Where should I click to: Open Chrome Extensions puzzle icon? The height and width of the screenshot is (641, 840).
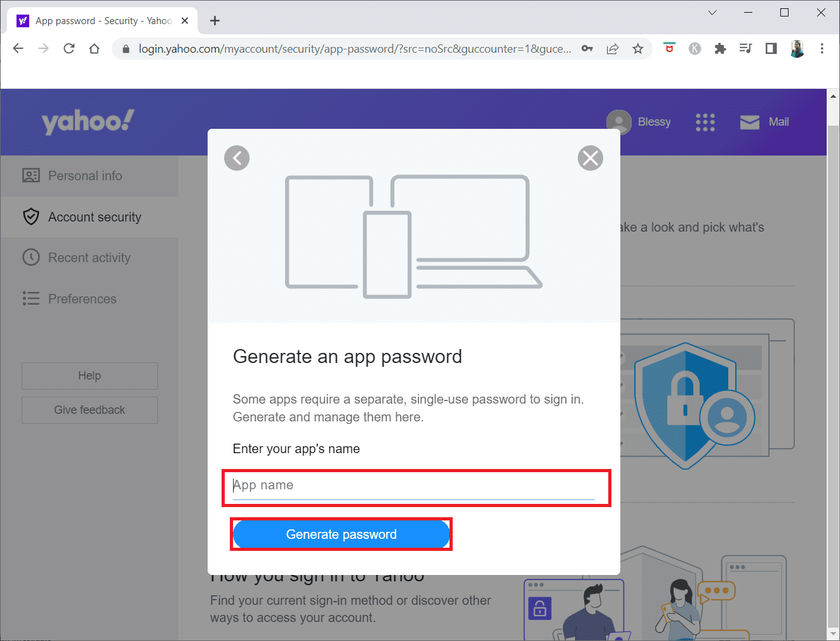tap(720, 48)
